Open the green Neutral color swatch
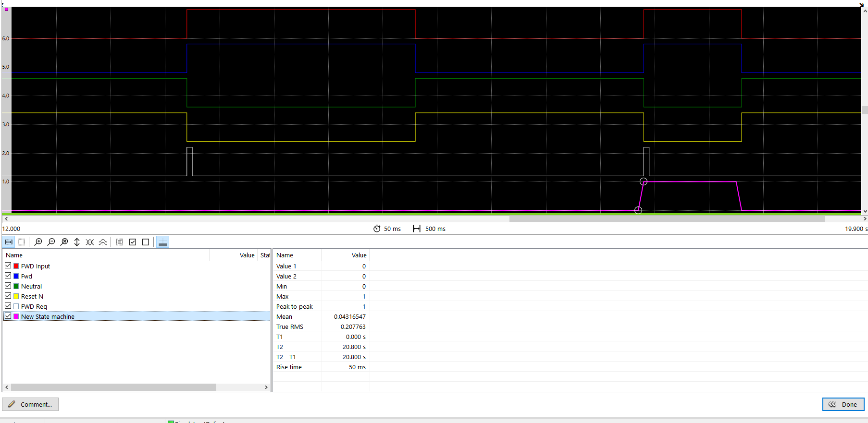The image size is (868, 423). [16, 286]
